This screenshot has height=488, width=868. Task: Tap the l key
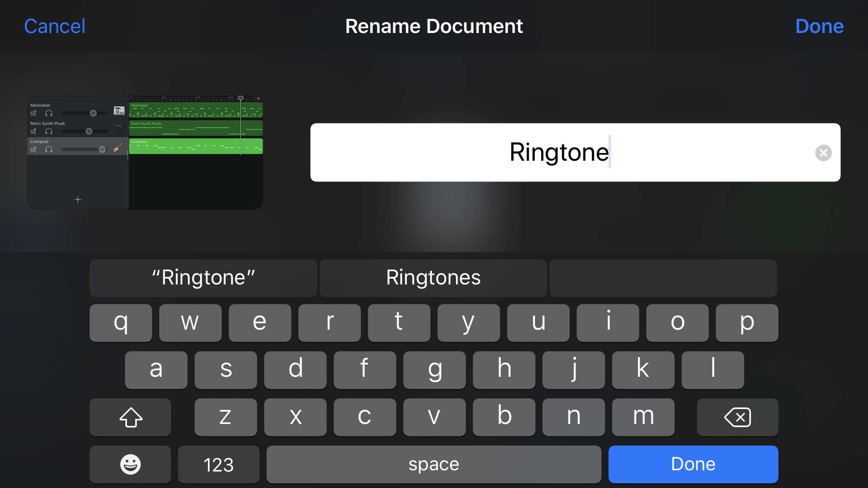713,370
